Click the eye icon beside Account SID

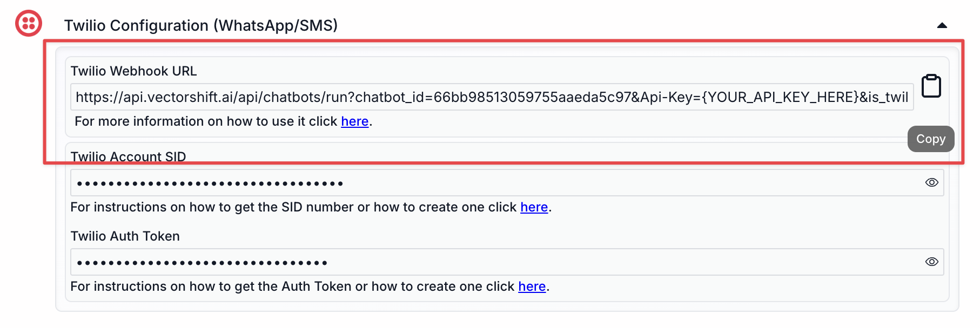(x=931, y=182)
